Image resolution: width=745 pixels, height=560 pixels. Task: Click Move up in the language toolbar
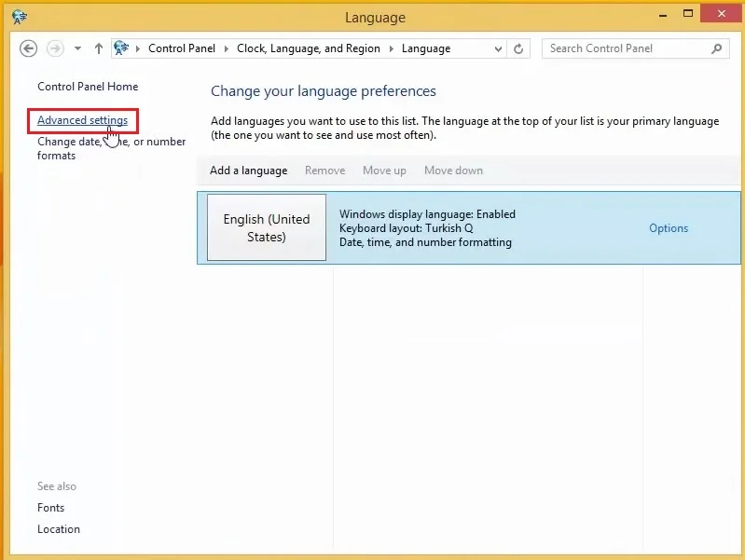[x=384, y=170]
